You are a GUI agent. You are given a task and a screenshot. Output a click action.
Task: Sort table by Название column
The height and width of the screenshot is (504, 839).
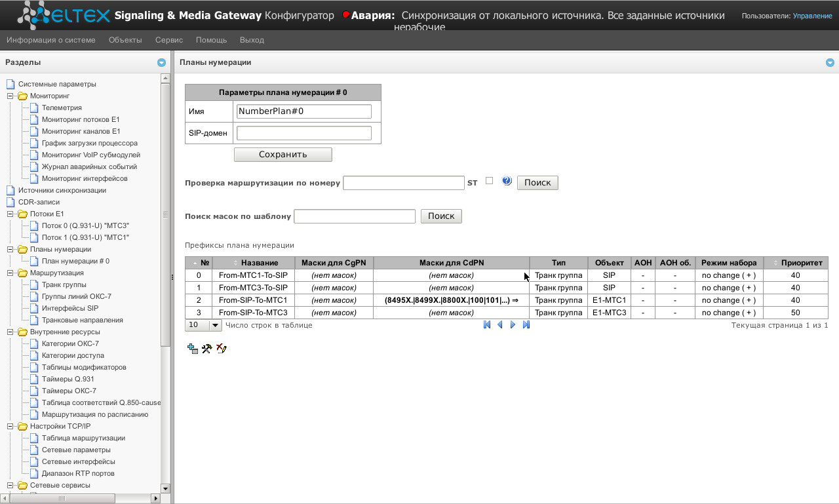click(x=253, y=263)
